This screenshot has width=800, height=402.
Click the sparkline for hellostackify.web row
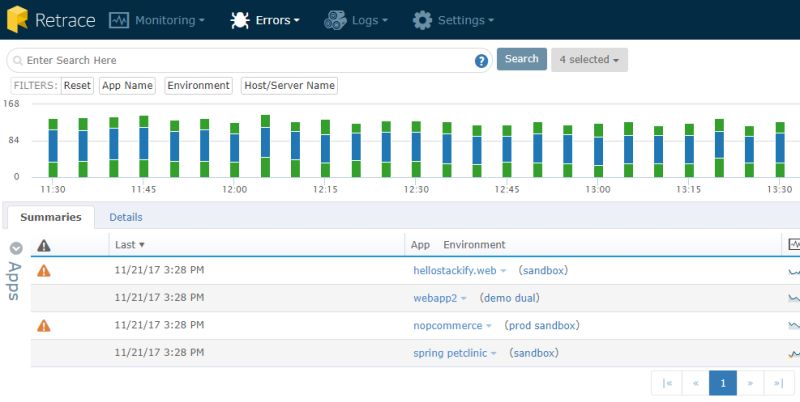point(794,271)
